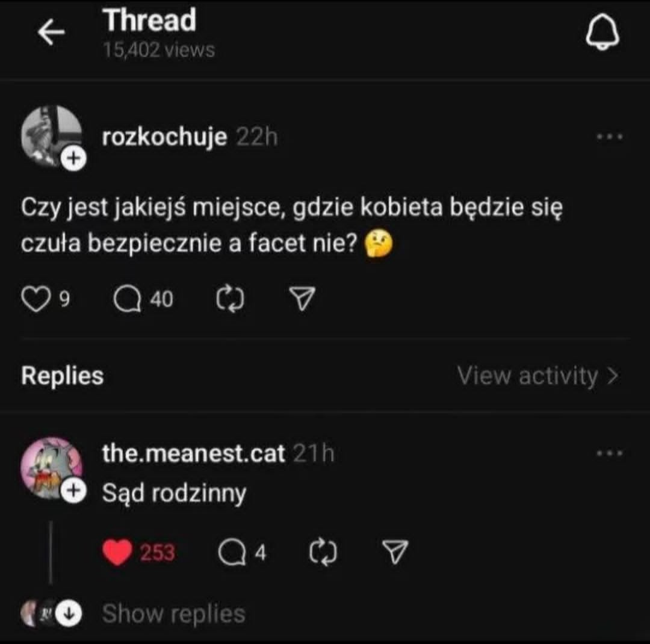Unlike the.meanest.cat's reply with red heart
This screenshot has height=644, width=650.
pyautogui.click(x=117, y=552)
